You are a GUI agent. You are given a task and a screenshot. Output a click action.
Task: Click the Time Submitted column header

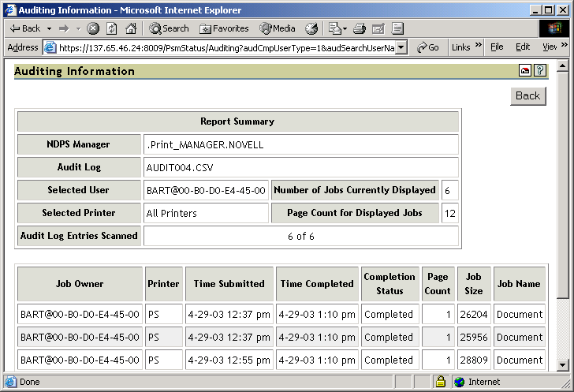[x=229, y=284]
